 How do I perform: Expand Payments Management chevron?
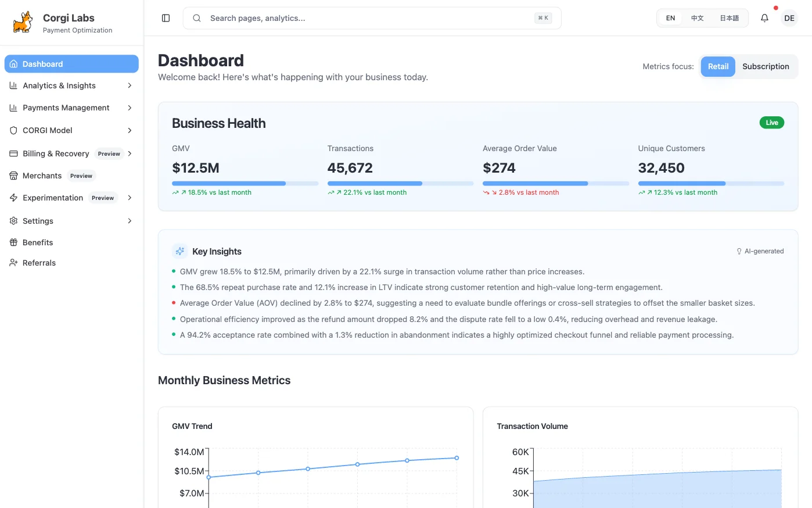pos(130,108)
